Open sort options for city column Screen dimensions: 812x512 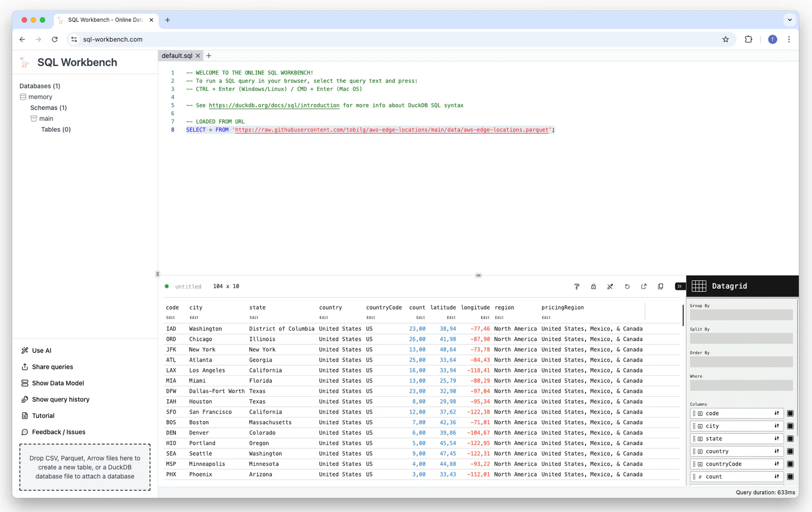tap(776, 426)
